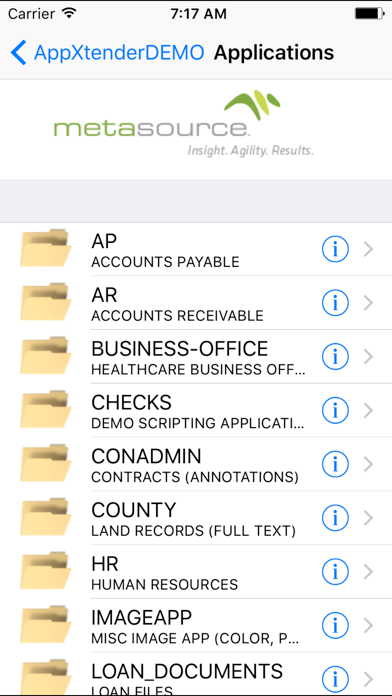Select the HUMAN RESOURCES subtitle
This screenshot has height=696, width=392.
[x=164, y=584]
